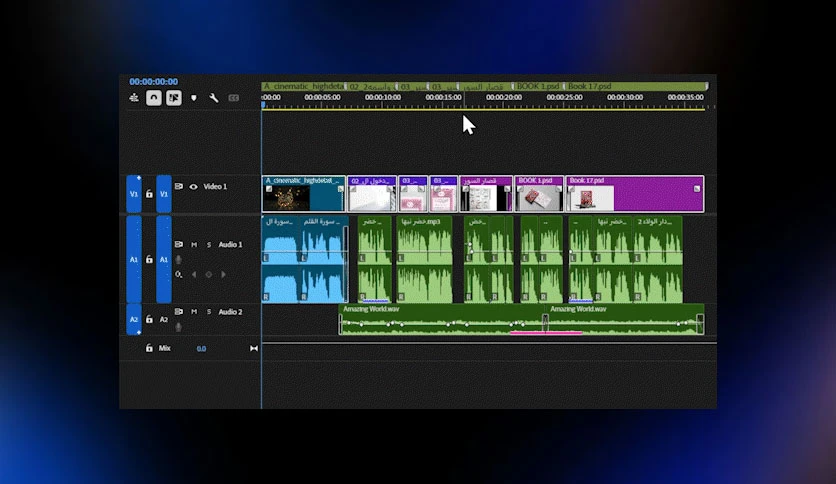Solo the Audio 1 track with the S button

pyautogui.click(x=208, y=245)
